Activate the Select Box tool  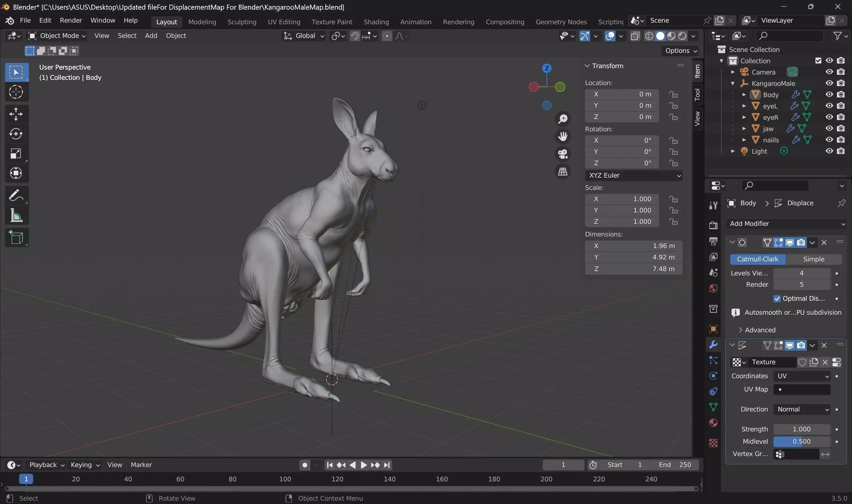(x=16, y=72)
